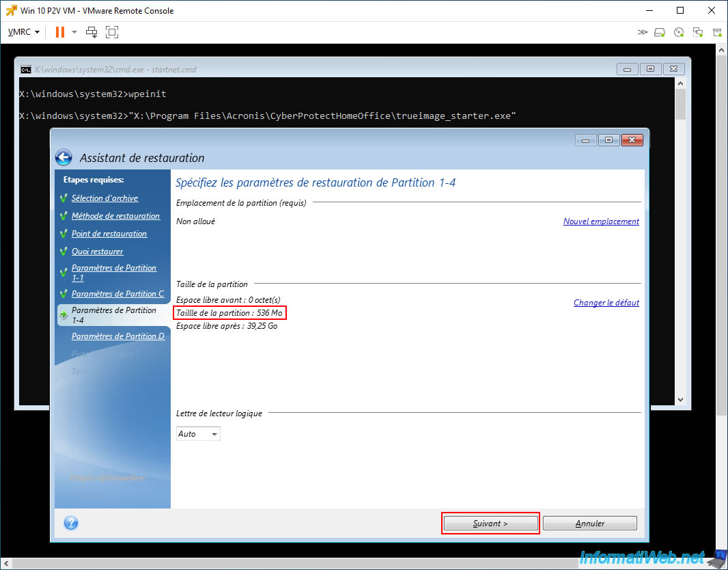Screen dimensions: 728x570
Task: Click the blue back arrow icon
Action: [64, 157]
